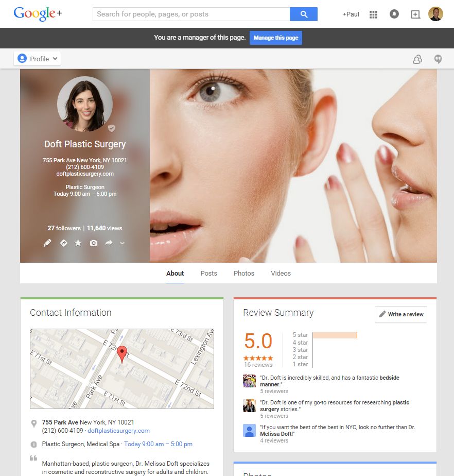Click the 27 followers count

[x=64, y=228]
